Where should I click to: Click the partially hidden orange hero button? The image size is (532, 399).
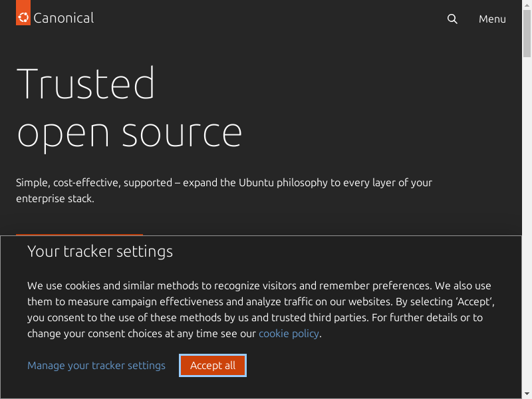(x=79, y=235)
